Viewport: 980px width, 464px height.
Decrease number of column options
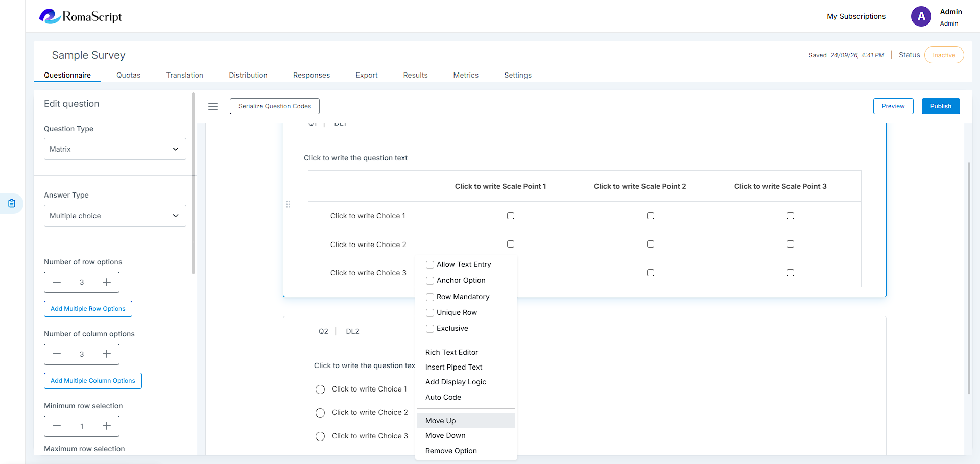coord(57,354)
